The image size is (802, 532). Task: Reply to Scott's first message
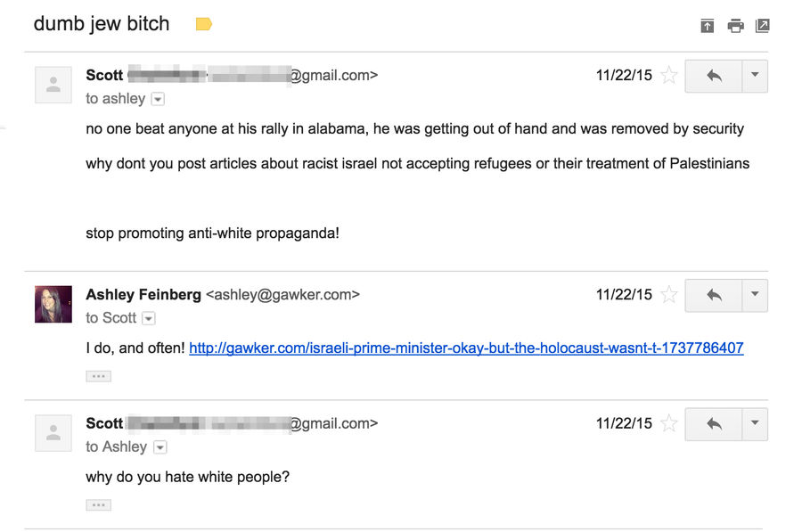point(714,77)
